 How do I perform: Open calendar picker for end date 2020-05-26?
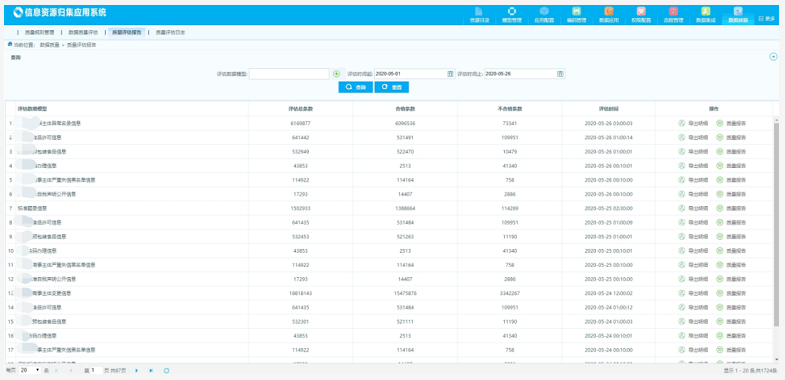(560, 74)
